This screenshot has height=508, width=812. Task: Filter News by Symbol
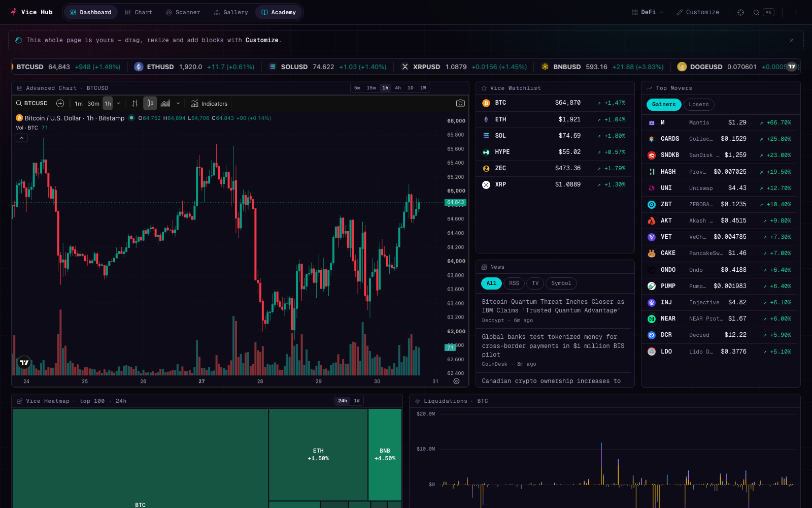(x=561, y=283)
